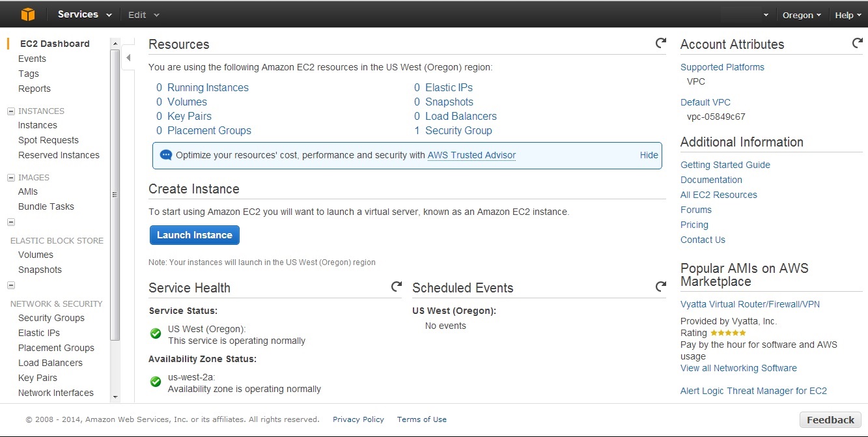The width and height of the screenshot is (868, 437).
Task: Open the Help dropdown menu
Action: (848, 15)
